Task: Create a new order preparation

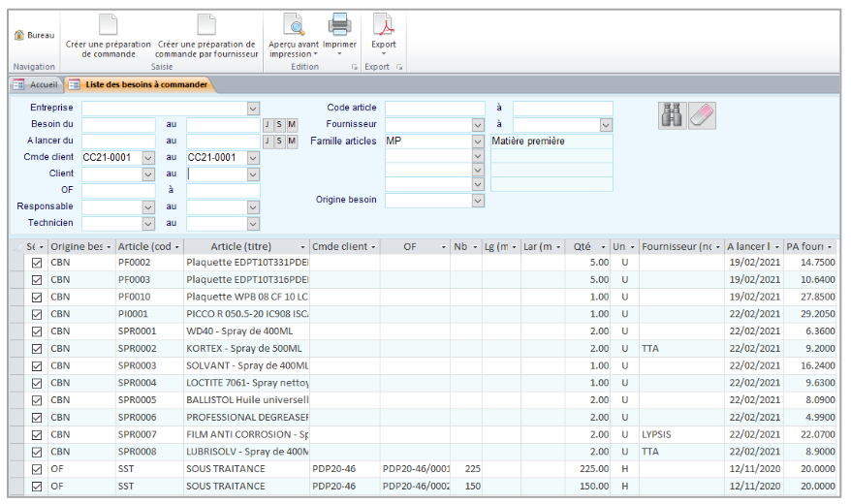Action: coord(108,26)
